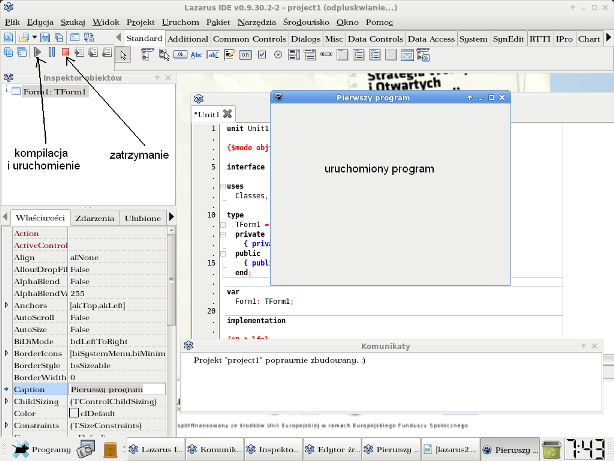Expand the ChildSizing property
The height and width of the screenshot is (461, 614).
6,401
